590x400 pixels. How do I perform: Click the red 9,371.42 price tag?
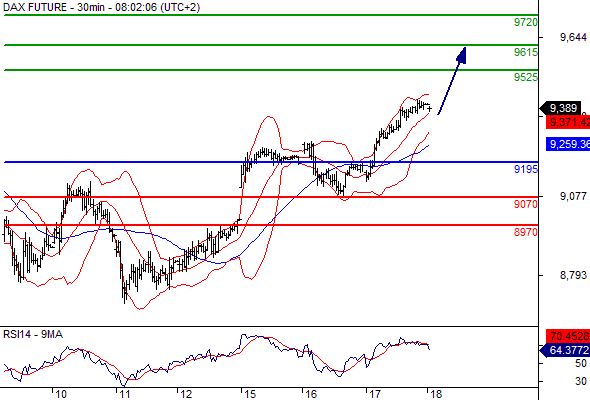coord(568,122)
